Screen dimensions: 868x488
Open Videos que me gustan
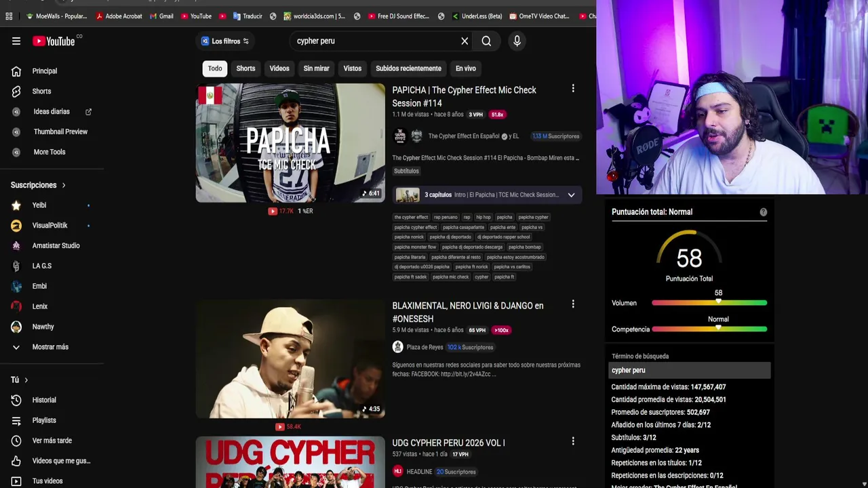61,462
